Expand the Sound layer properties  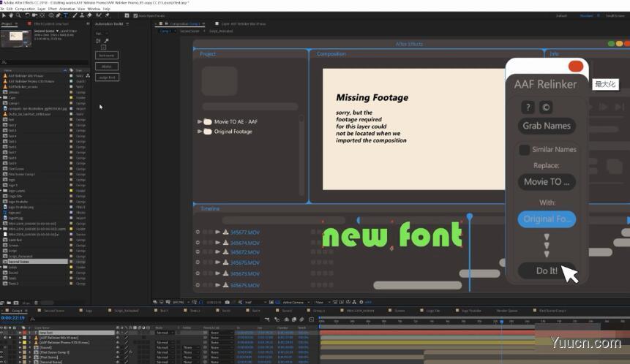pos(20,347)
